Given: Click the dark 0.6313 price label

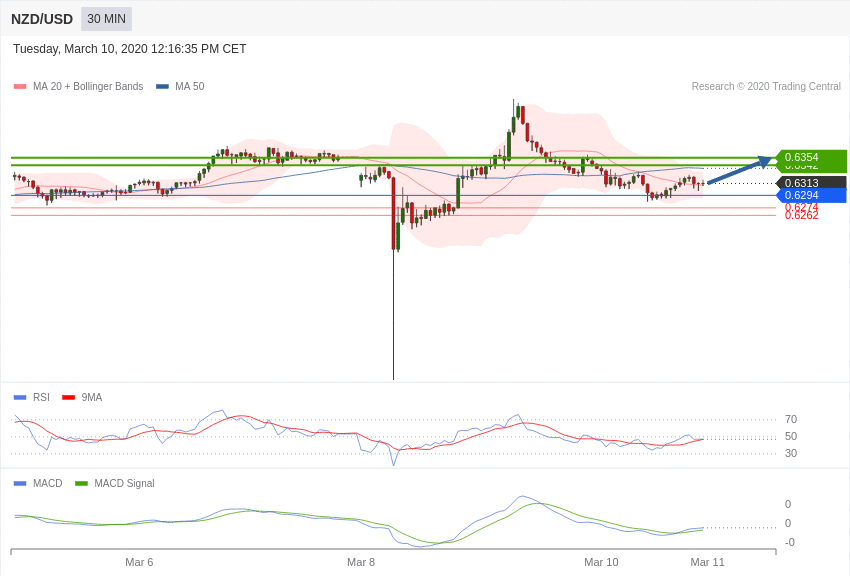Looking at the screenshot, I should pyautogui.click(x=810, y=183).
